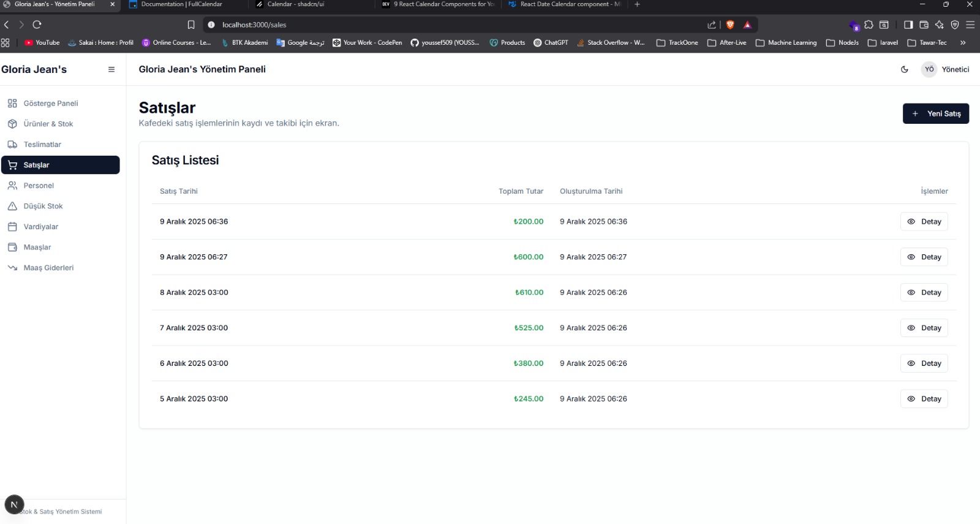
Task: Click the Yeni Satış button
Action: point(936,113)
